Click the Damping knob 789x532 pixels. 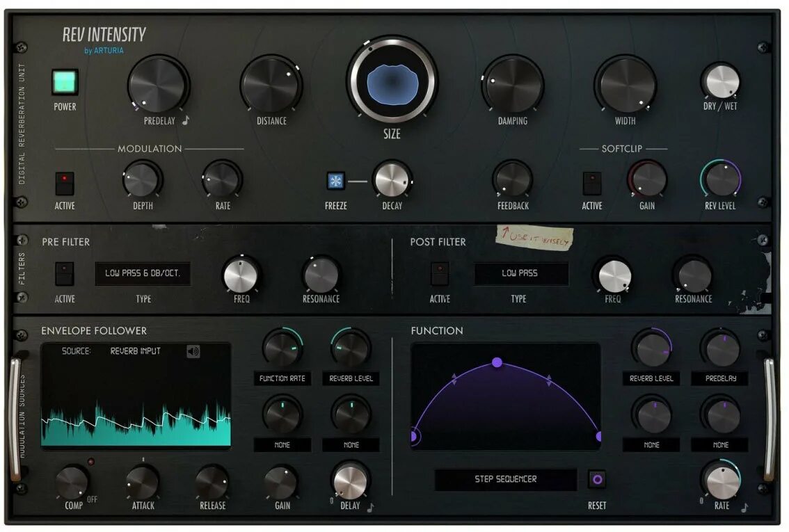[x=513, y=84]
